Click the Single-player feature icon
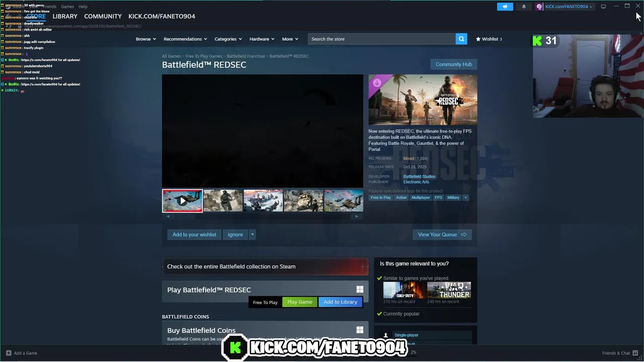Viewport: 644px width, 362px height. (x=386, y=335)
